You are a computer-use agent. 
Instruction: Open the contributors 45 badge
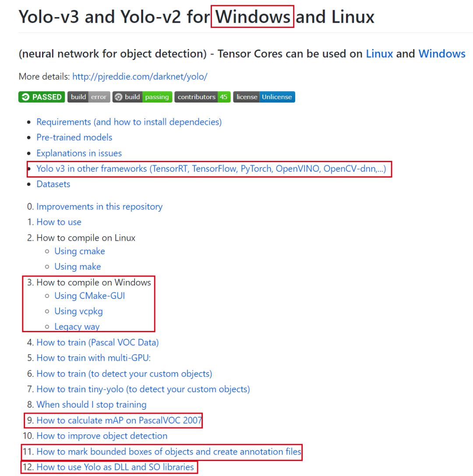click(x=202, y=97)
